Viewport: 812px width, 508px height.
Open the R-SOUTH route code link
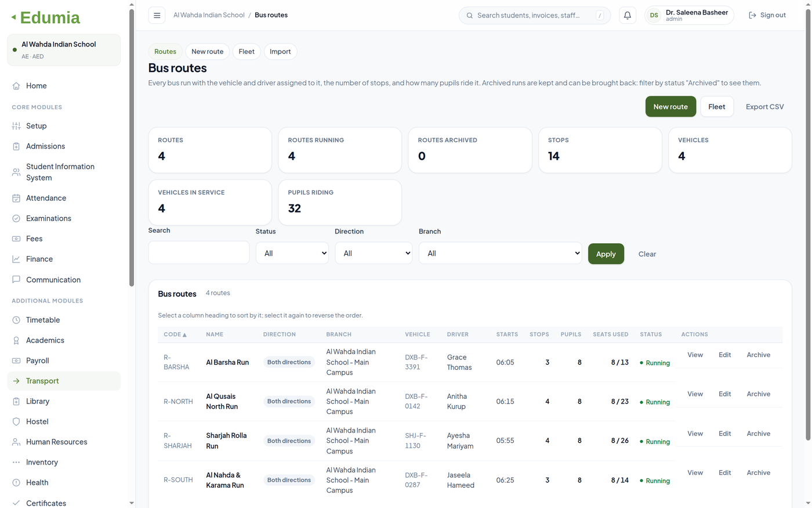tap(178, 480)
